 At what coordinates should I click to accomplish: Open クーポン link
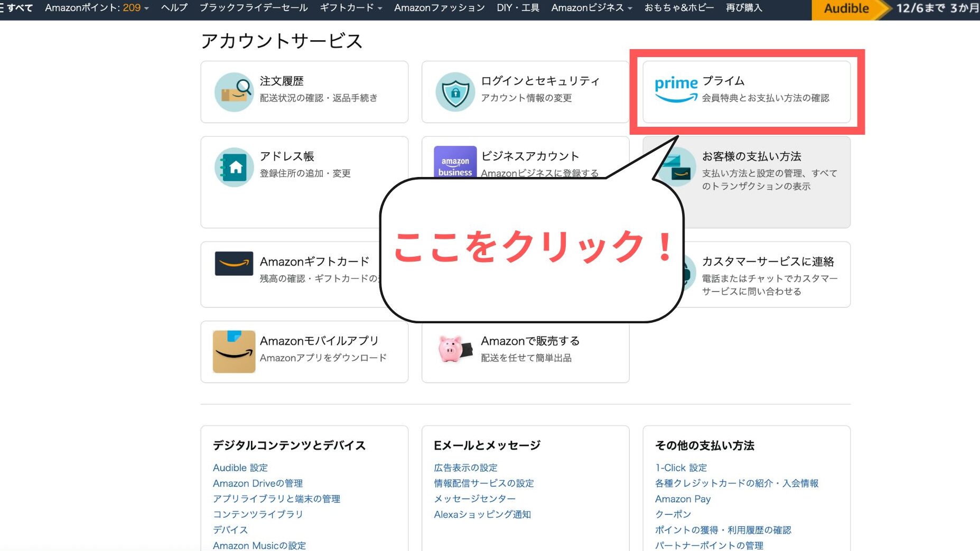point(673,515)
